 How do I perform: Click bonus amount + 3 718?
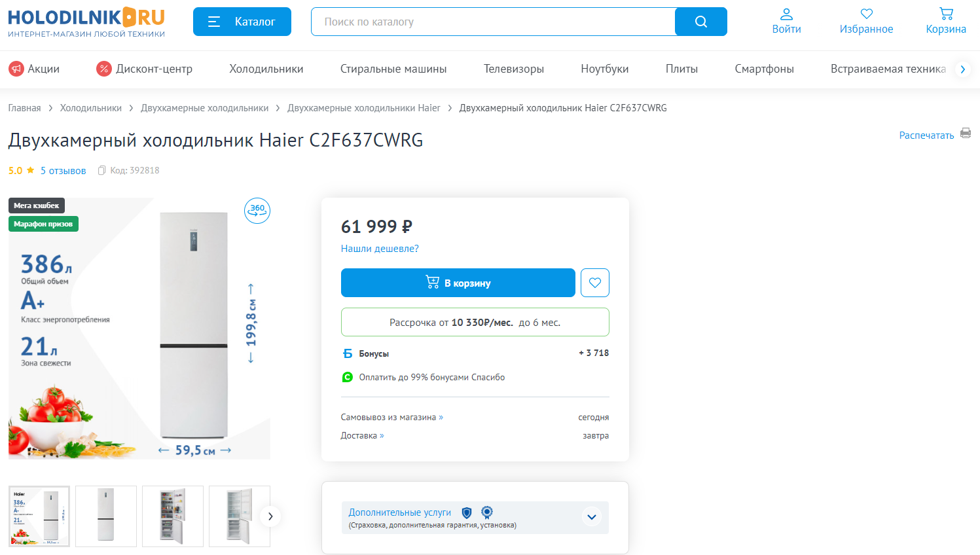pos(594,353)
